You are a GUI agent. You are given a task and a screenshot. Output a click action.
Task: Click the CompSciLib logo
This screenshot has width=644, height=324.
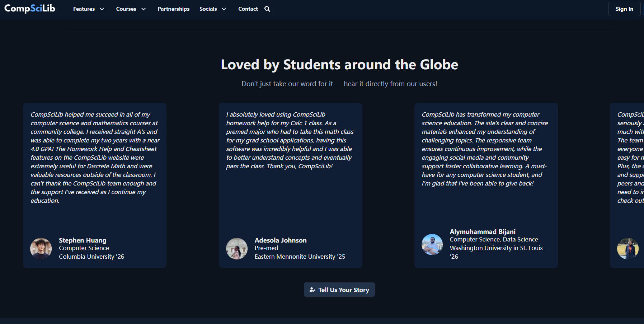(29, 8)
